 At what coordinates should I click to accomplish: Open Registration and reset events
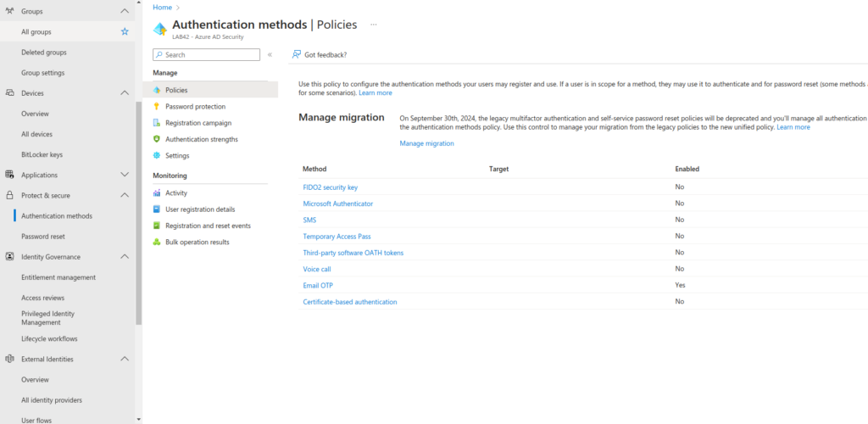pyautogui.click(x=208, y=226)
